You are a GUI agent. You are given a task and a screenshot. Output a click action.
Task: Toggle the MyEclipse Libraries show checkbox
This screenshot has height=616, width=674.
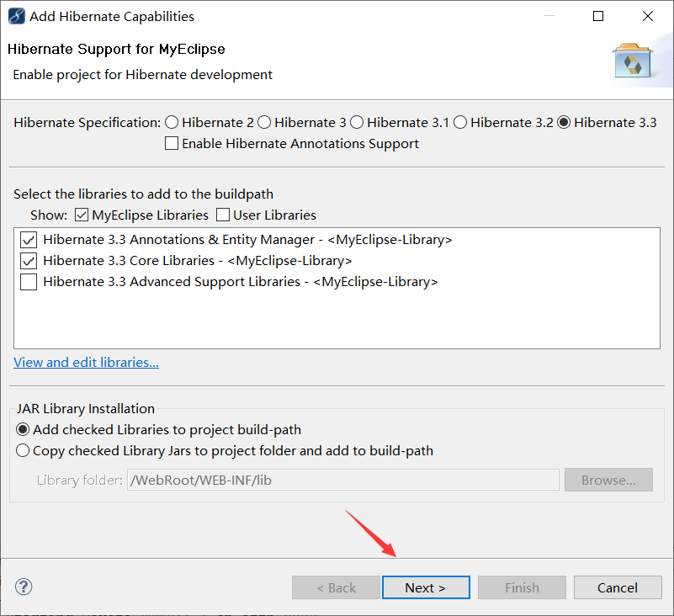click(82, 215)
